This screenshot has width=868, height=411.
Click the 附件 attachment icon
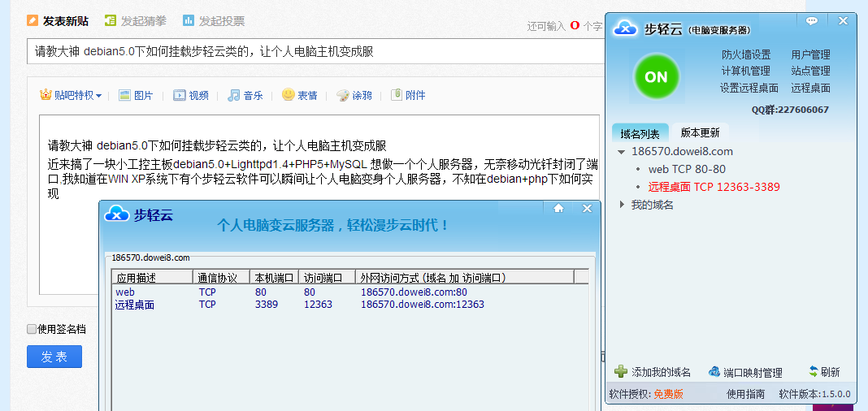397,94
